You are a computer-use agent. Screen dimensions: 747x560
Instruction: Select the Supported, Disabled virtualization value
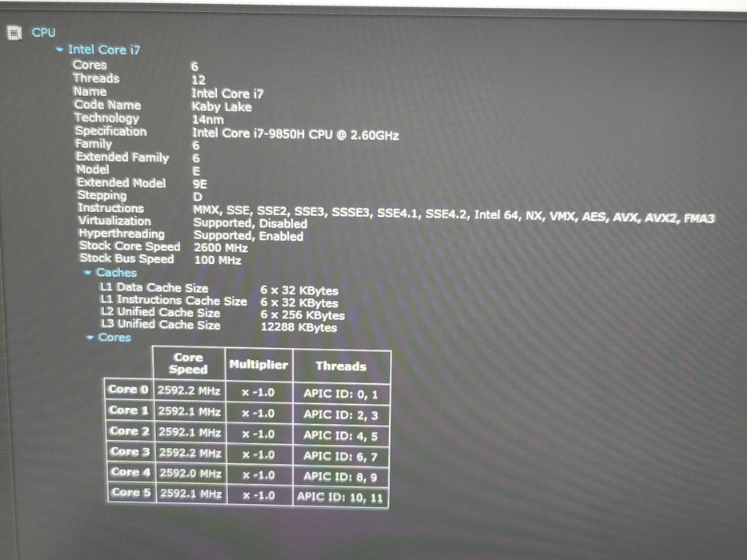click(x=250, y=223)
